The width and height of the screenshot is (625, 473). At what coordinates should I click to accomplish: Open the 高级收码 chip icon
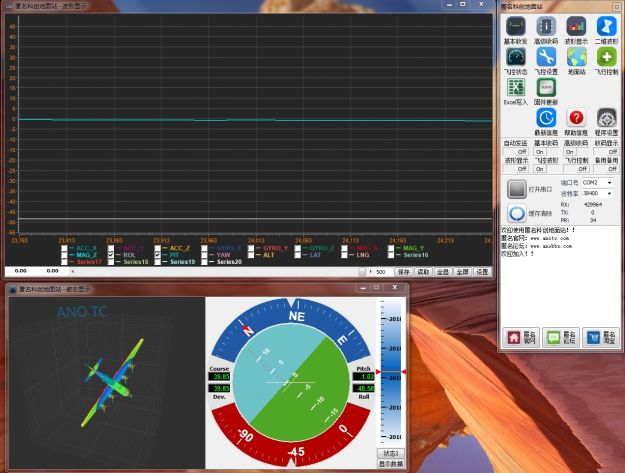pyautogui.click(x=546, y=27)
